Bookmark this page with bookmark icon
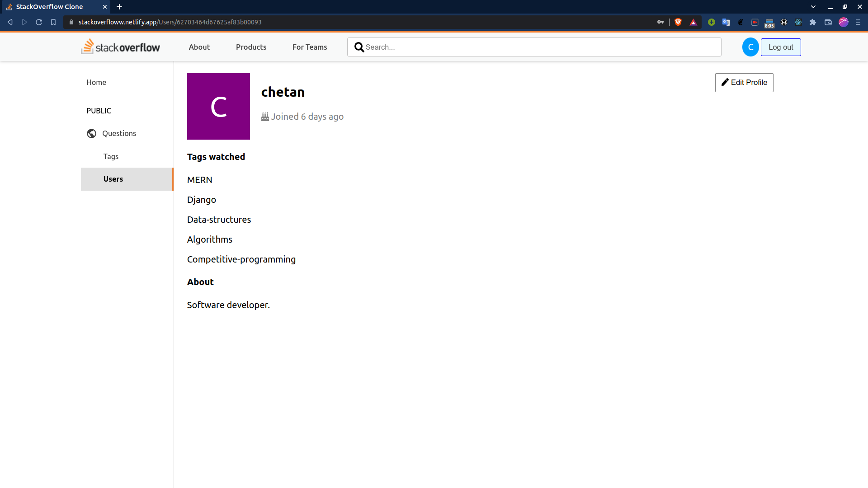This screenshot has width=868, height=488. [x=53, y=22]
